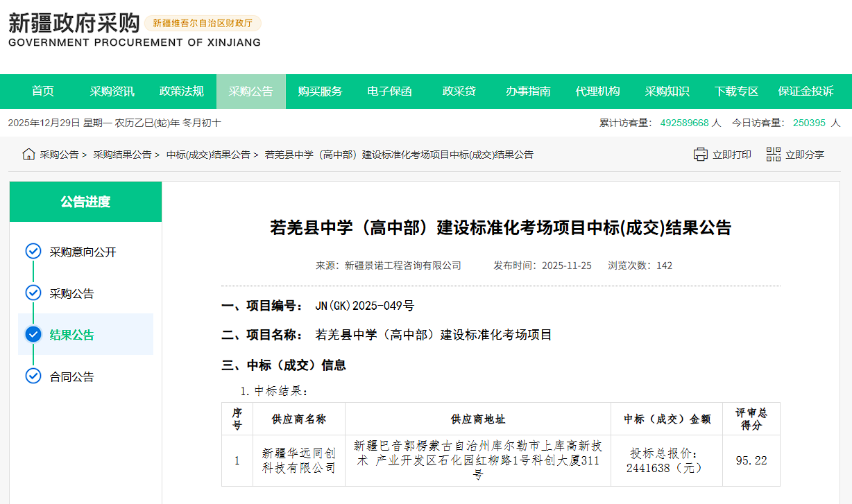
Task: Click the checked circle beside 采购意向公开
Action: tap(33, 251)
